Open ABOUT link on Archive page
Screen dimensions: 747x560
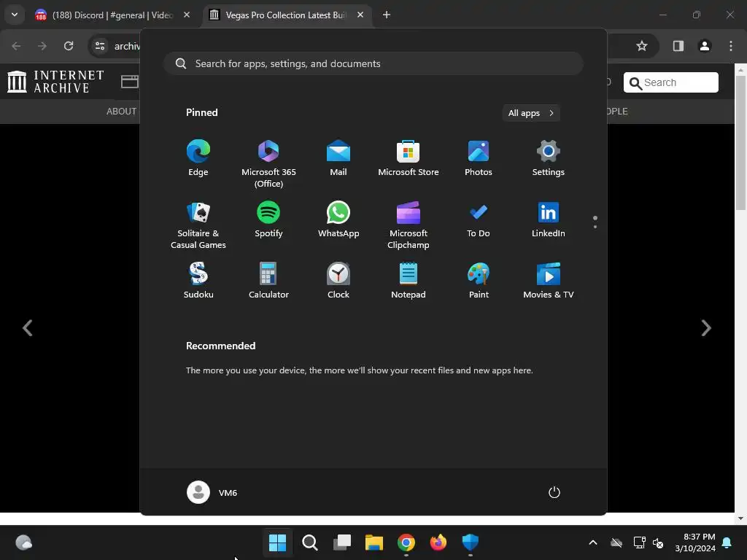121,112
